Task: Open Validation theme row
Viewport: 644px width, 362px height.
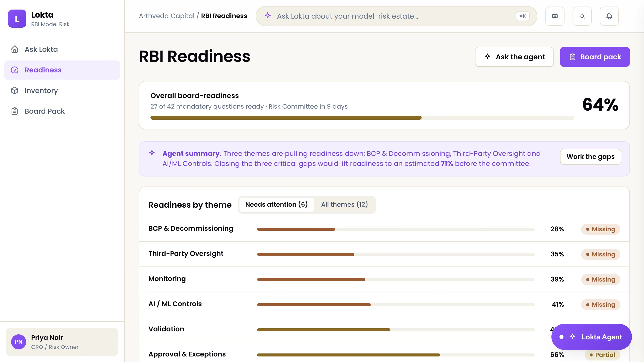Action: click(384, 330)
